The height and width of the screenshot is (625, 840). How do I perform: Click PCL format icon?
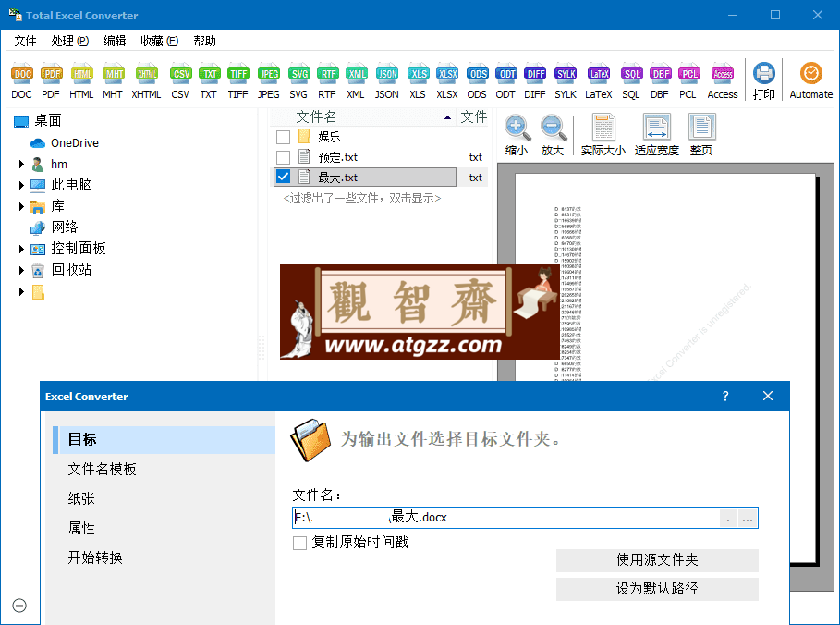click(688, 74)
